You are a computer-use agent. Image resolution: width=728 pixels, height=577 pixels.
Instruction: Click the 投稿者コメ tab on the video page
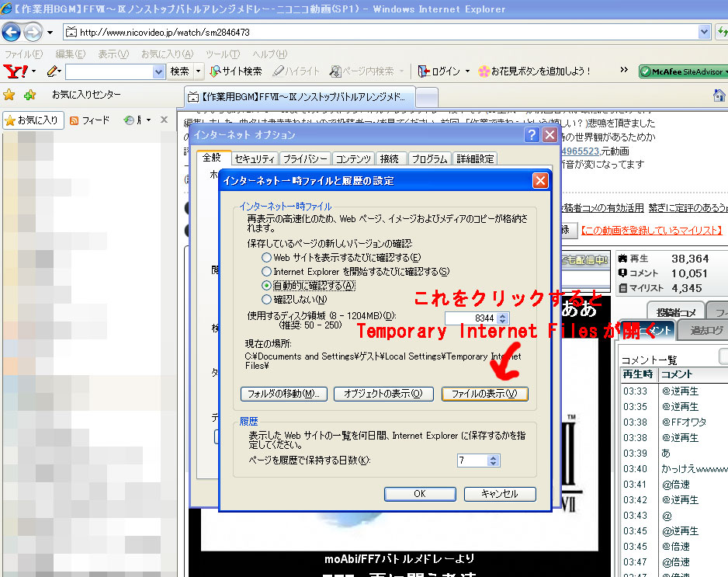click(675, 311)
